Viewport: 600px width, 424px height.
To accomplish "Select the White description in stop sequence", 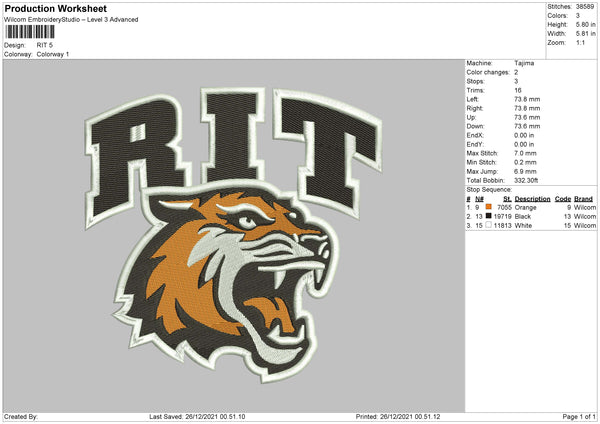I will click(523, 226).
